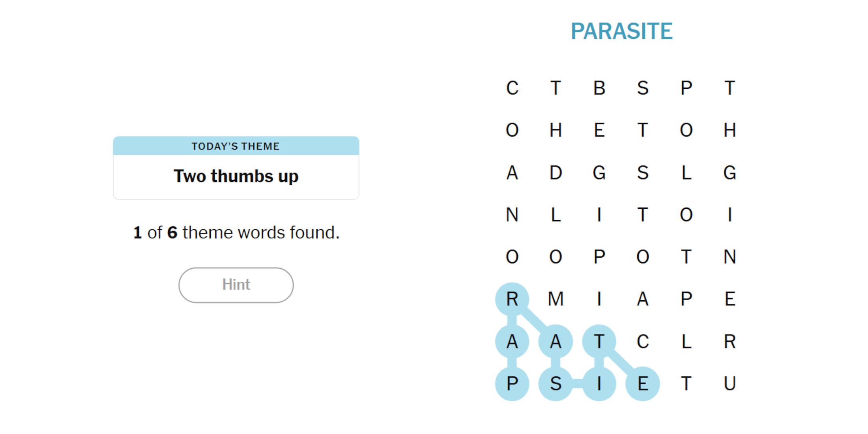Click the "Two thumbs up" theme text
Screen dimensions: 868x434
point(236,176)
